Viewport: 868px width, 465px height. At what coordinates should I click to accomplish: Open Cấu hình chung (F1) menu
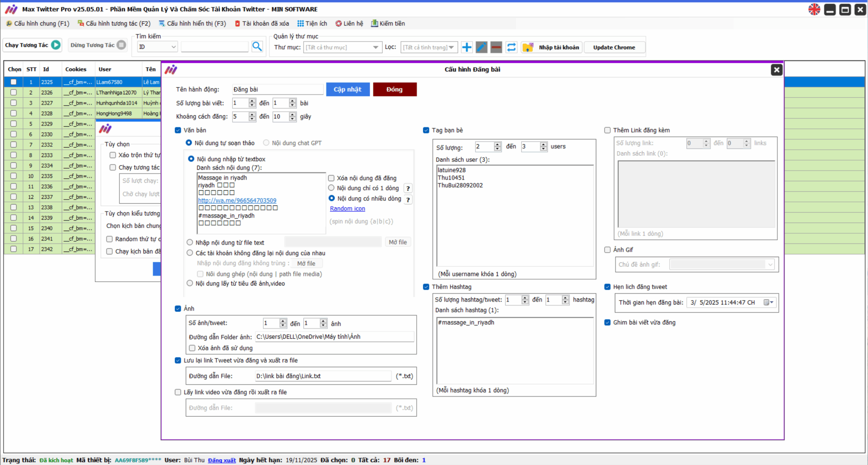pyautogui.click(x=38, y=23)
